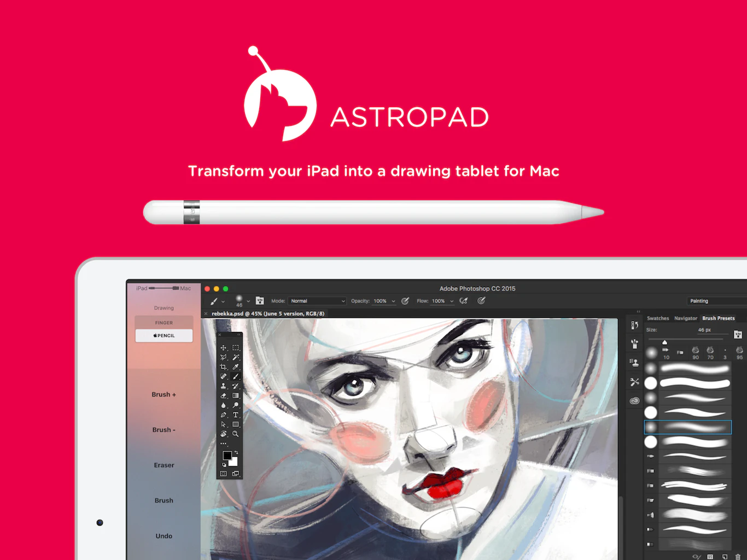The width and height of the screenshot is (747, 560).
Task: Select the highlighted soft round brush preset
Action: click(687, 427)
